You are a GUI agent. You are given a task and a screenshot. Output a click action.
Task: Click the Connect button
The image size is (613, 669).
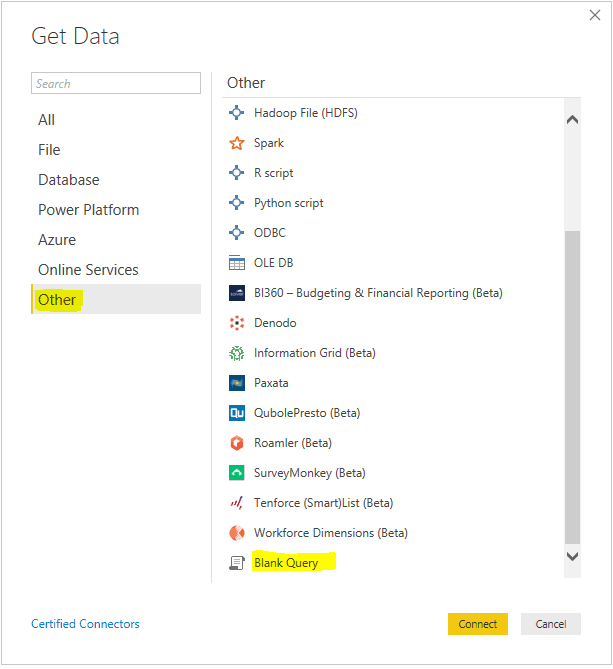[x=478, y=624]
